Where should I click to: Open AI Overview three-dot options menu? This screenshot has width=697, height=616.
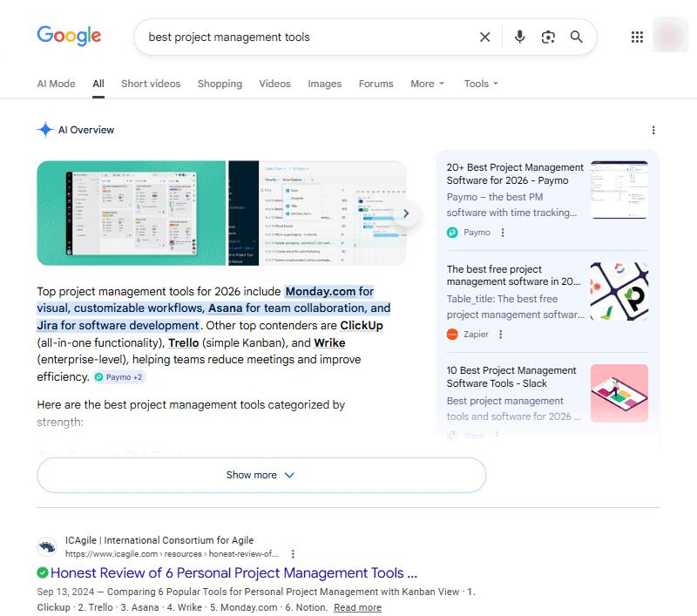[653, 130]
